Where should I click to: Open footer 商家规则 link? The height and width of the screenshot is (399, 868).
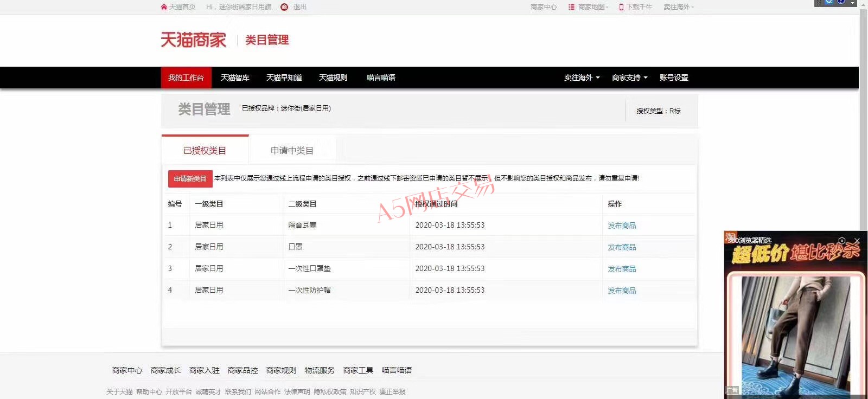(x=281, y=370)
